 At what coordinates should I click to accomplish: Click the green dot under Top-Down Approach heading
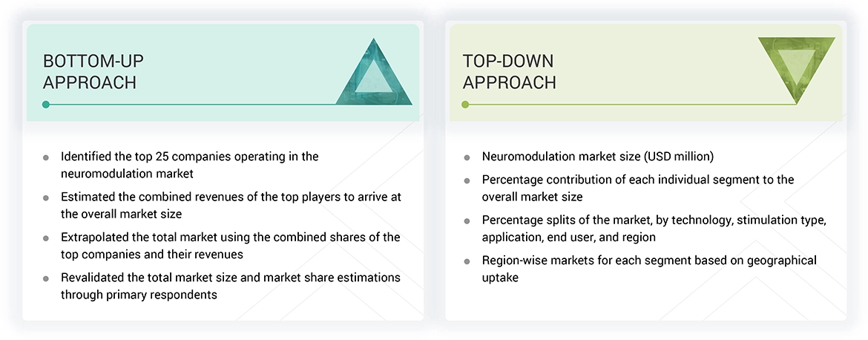[466, 105]
